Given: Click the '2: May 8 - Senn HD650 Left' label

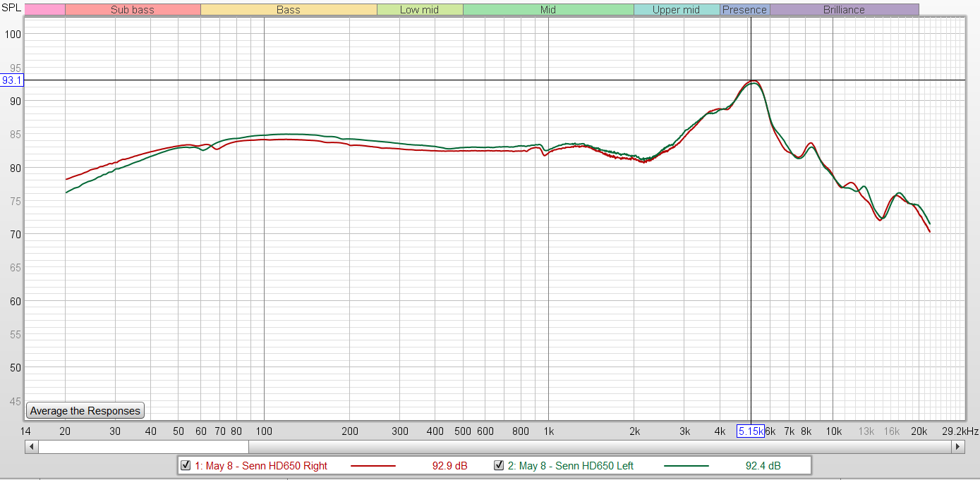Looking at the screenshot, I should tap(571, 466).
